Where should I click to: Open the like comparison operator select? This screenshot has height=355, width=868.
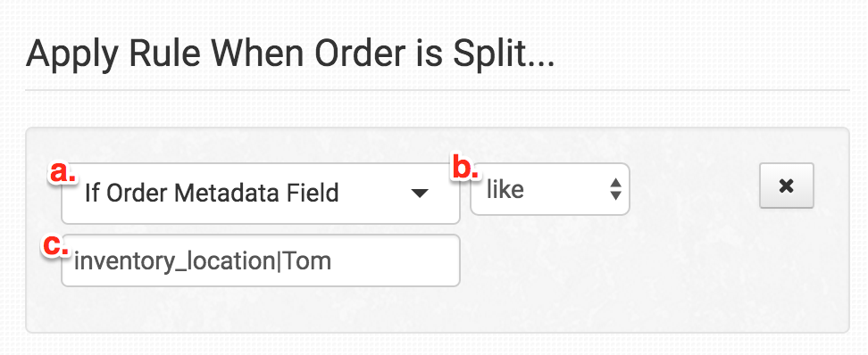[550, 189]
